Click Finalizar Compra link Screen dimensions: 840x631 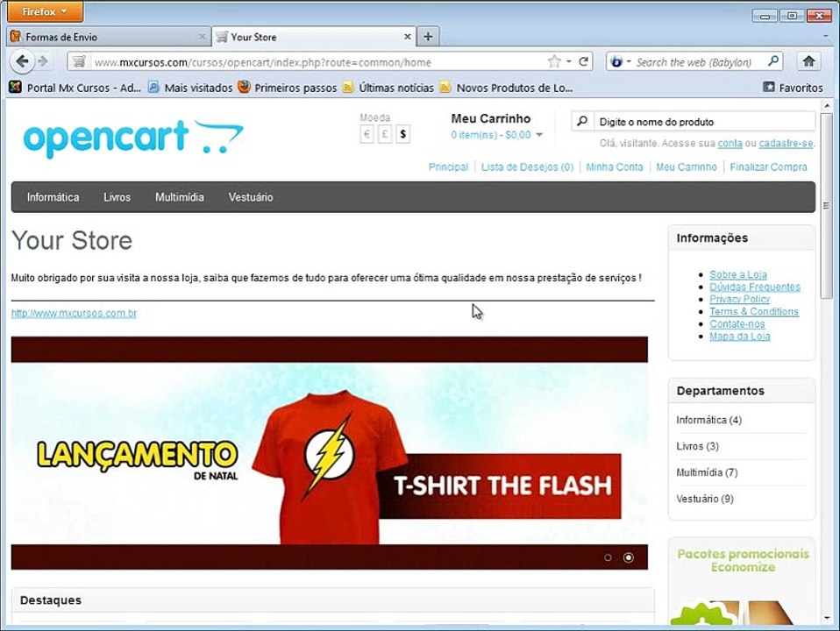pyautogui.click(x=768, y=167)
